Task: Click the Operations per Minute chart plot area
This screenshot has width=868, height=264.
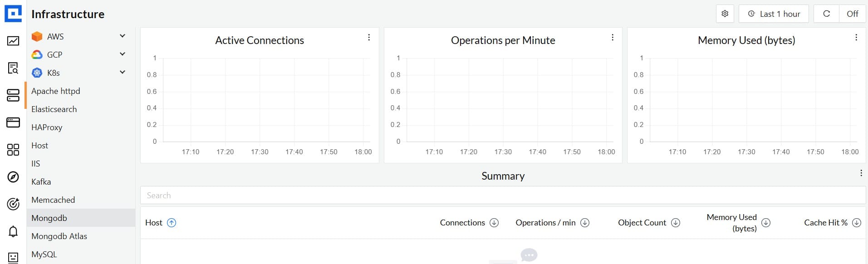Action: (x=510, y=100)
